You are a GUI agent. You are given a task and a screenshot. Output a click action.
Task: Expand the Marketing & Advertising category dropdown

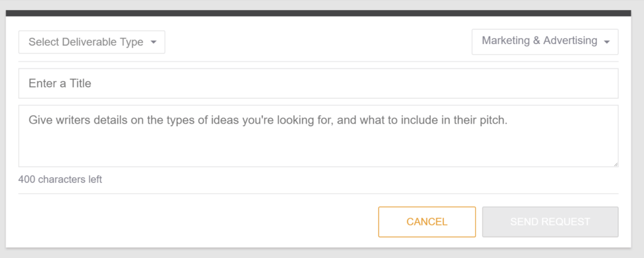[x=545, y=41]
